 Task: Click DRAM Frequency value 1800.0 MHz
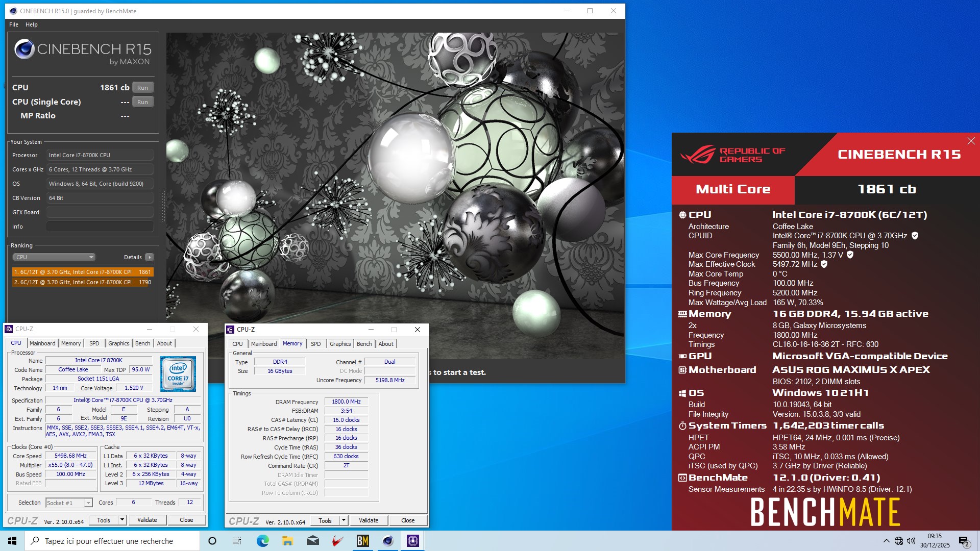click(x=346, y=402)
